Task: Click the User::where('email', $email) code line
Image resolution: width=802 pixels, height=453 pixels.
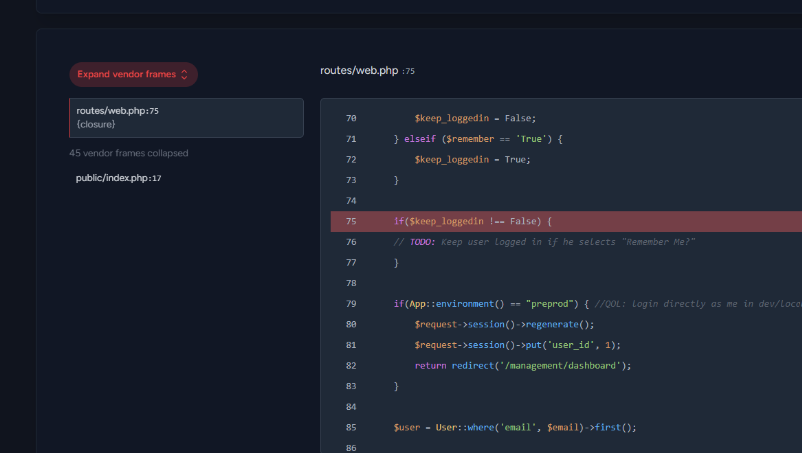Action: 515,427
